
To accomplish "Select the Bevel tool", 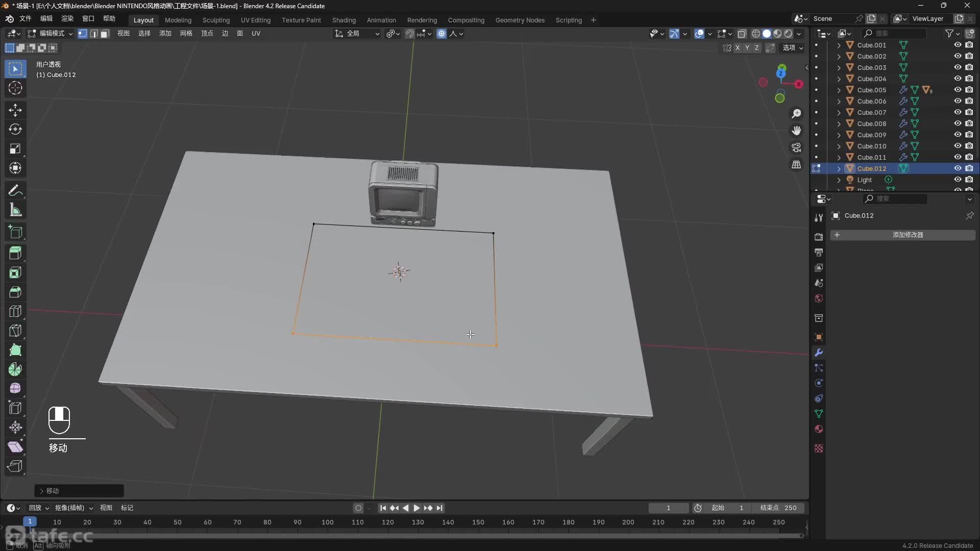I will pyautogui.click(x=15, y=292).
